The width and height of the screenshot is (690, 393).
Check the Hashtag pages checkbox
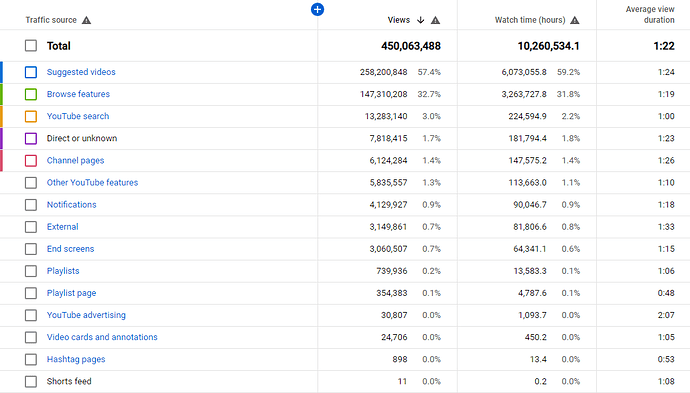click(31, 359)
